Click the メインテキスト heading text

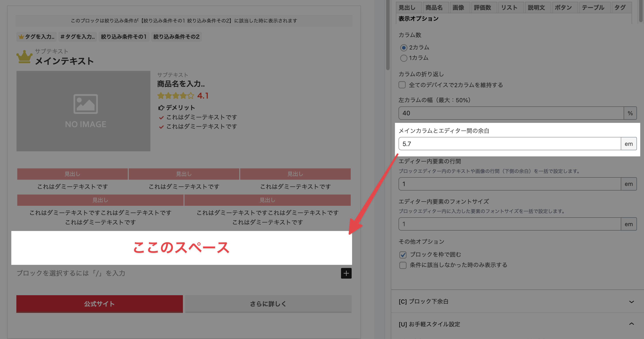point(65,61)
